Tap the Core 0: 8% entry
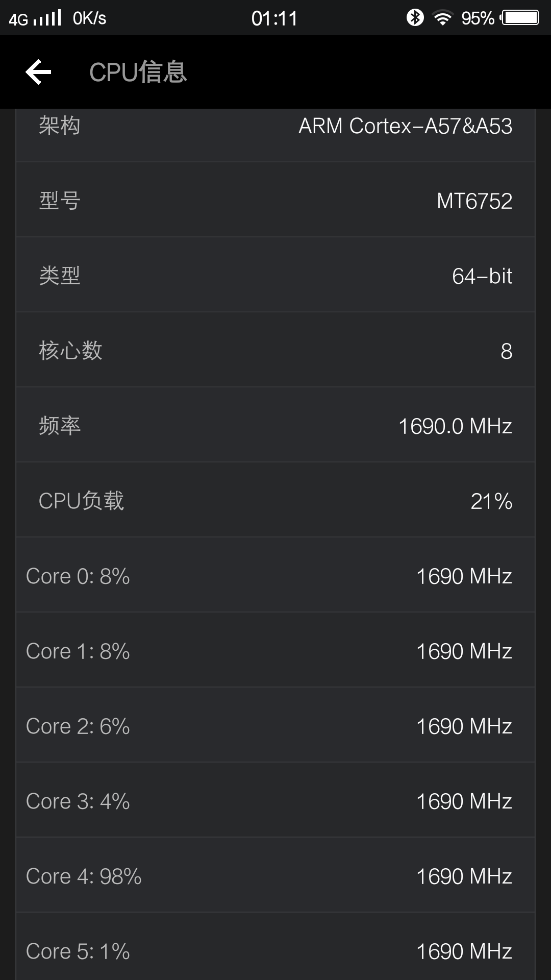Viewport: 551px width, 980px height. coord(275,576)
